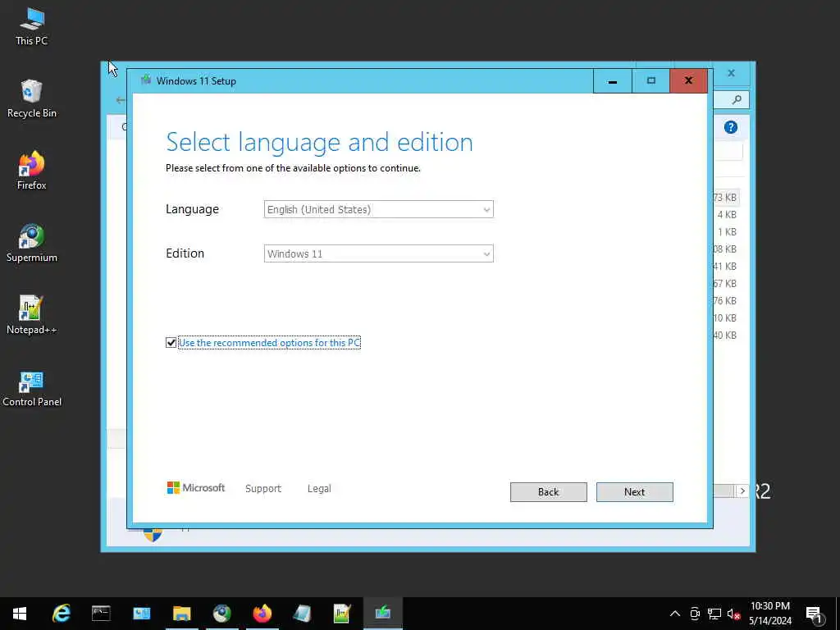This screenshot has height=630, width=840.
Task: Select Control Panel desktop shortcut
Action: pos(32,388)
